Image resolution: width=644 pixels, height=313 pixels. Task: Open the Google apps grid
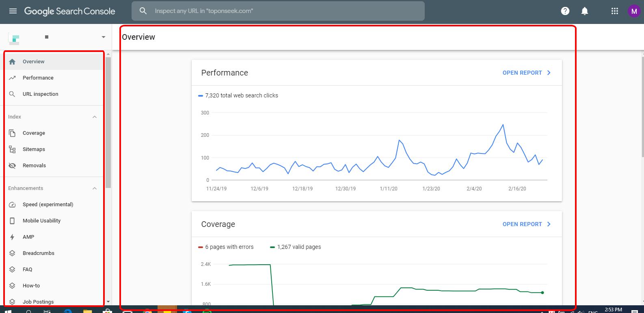614,11
